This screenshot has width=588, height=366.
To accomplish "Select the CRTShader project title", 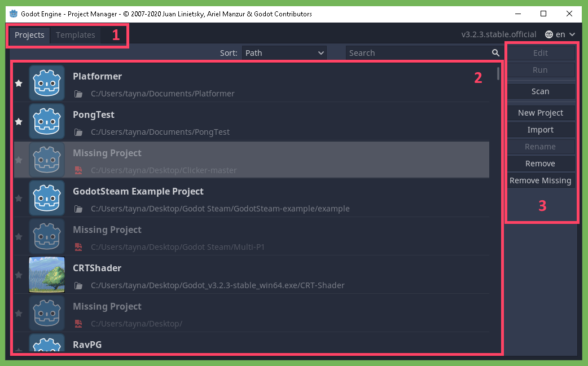I will tap(97, 268).
